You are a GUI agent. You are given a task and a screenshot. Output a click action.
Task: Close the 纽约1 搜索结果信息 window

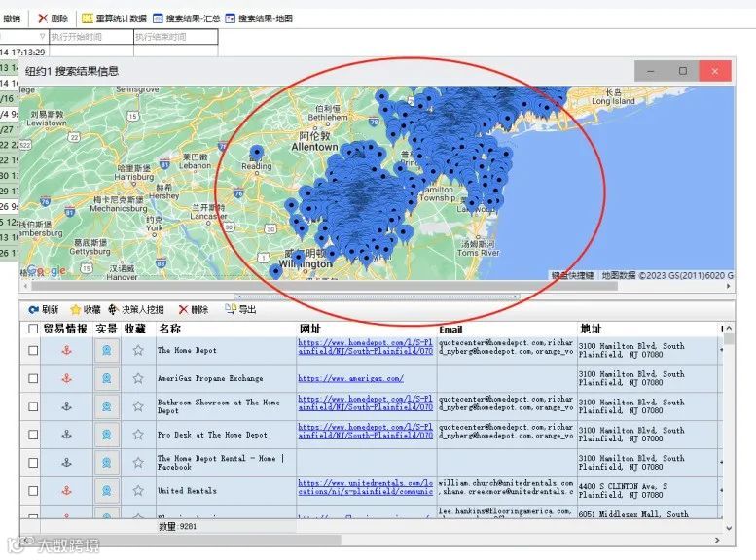714,71
